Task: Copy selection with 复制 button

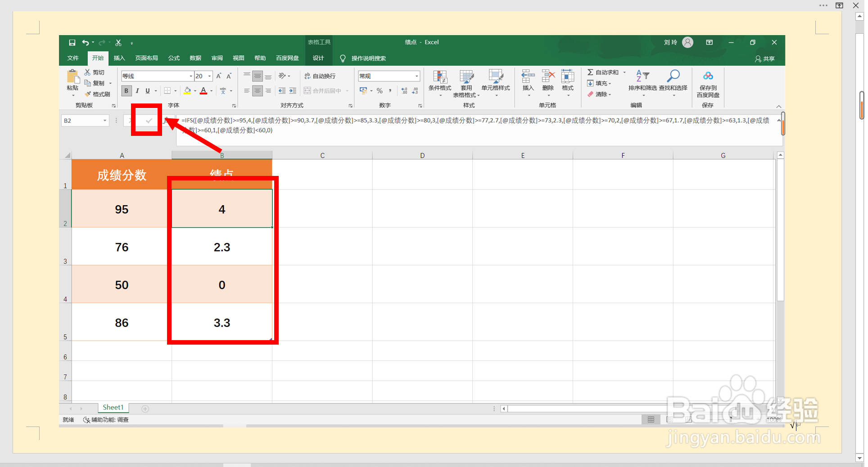Action: (x=95, y=83)
